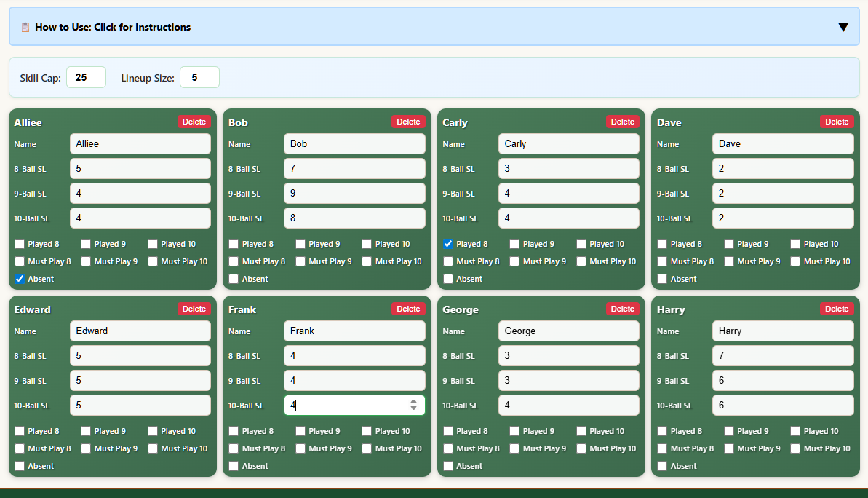Delete player Carly

tap(622, 122)
